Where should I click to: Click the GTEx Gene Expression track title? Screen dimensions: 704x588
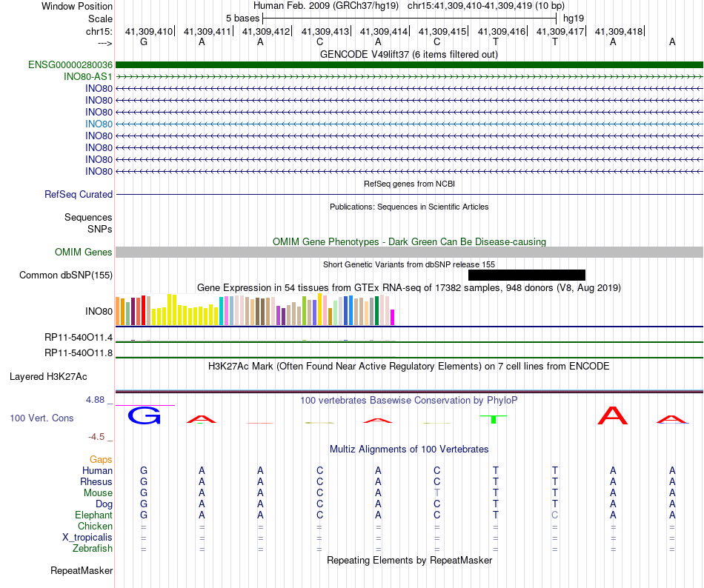[409, 287]
